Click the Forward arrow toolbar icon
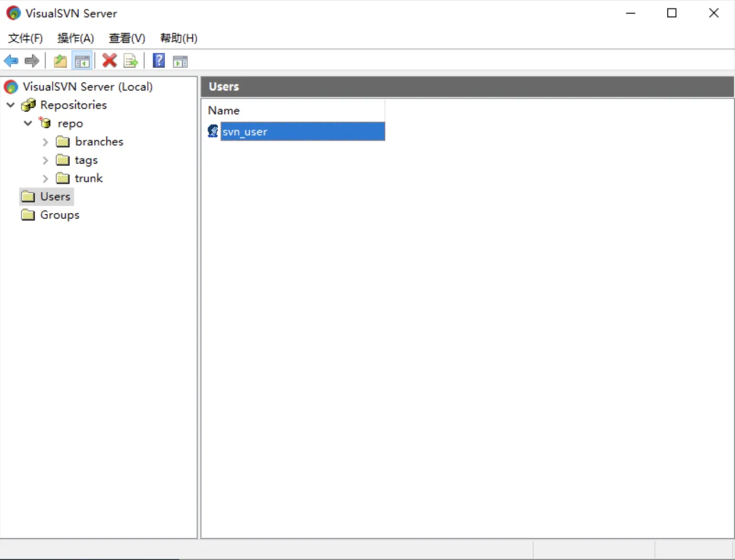Image resolution: width=735 pixels, height=560 pixels. coord(32,61)
